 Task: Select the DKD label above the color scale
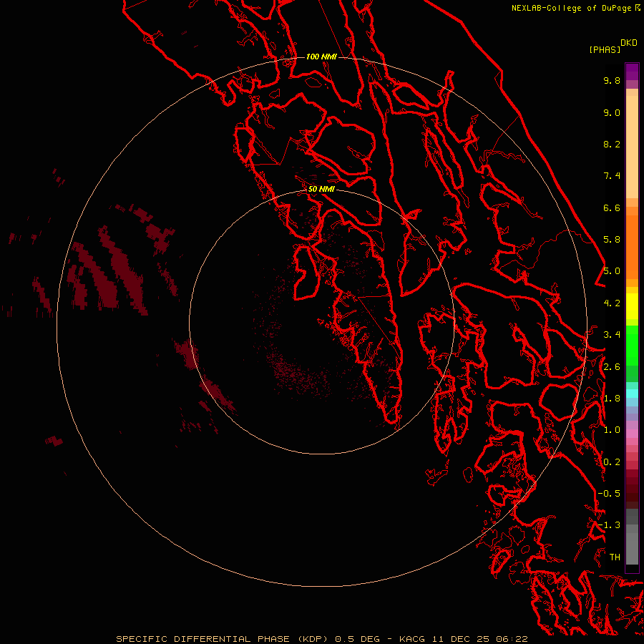click(629, 43)
